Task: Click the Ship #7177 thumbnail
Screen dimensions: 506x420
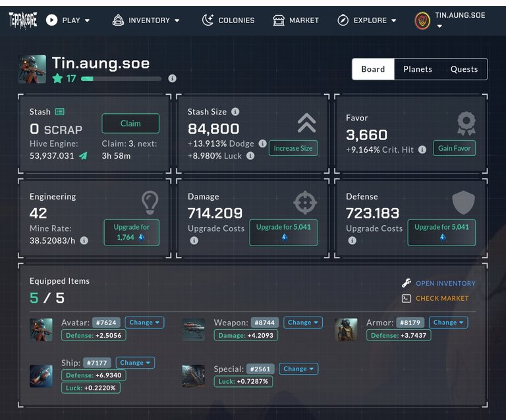Action: (x=41, y=376)
